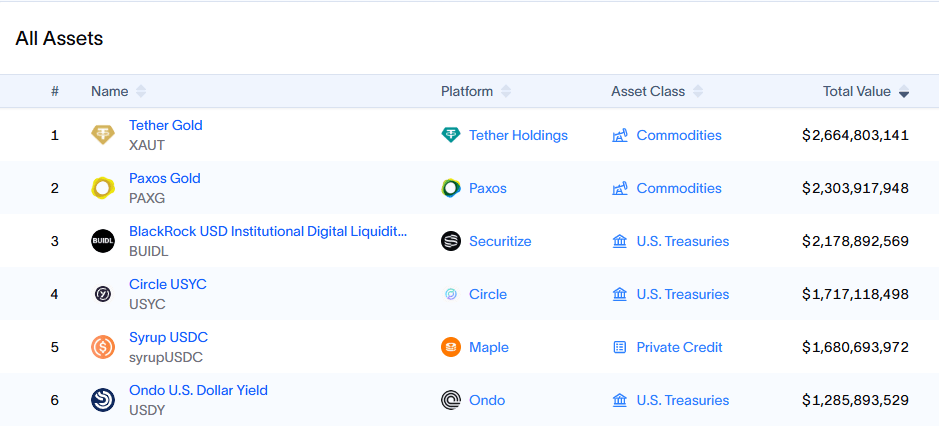Click the Maple platform logo
Image resolution: width=939 pixels, height=438 pixels.
point(451,347)
